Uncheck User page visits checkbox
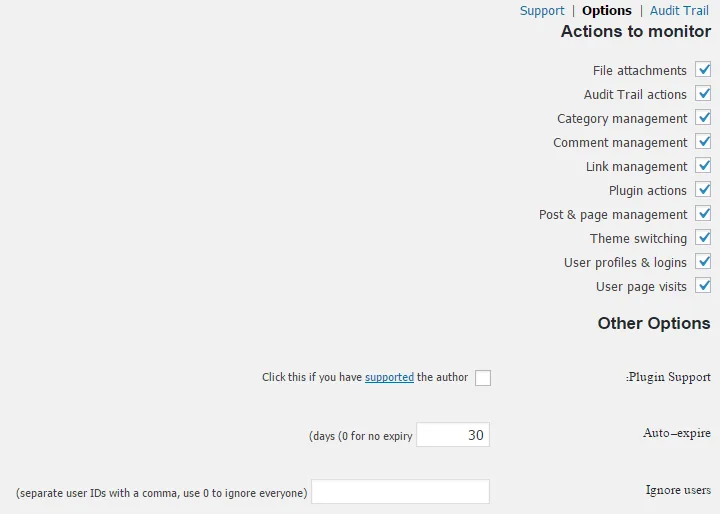 click(x=703, y=286)
